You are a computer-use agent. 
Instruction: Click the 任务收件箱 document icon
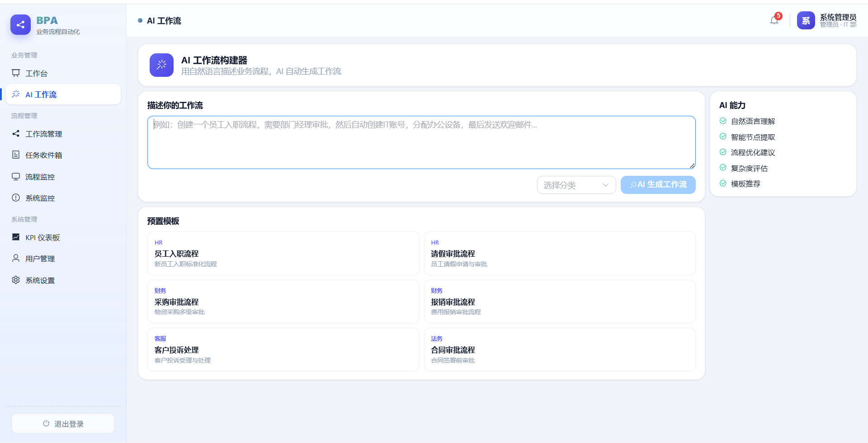point(16,155)
